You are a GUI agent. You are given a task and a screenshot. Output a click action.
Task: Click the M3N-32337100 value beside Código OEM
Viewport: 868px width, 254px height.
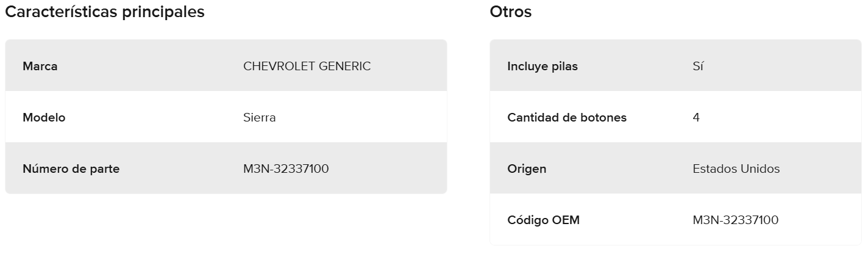735,220
